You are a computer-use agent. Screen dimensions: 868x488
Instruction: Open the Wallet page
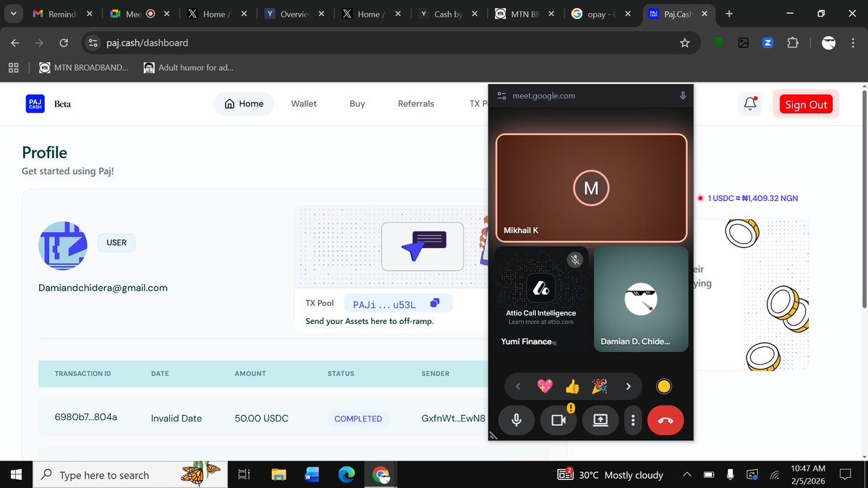click(x=304, y=103)
